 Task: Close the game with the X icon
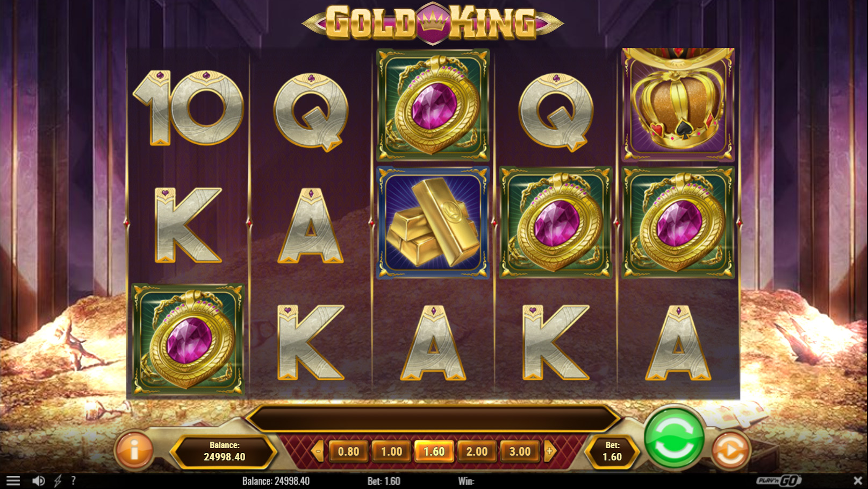pyautogui.click(x=858, y=480)
